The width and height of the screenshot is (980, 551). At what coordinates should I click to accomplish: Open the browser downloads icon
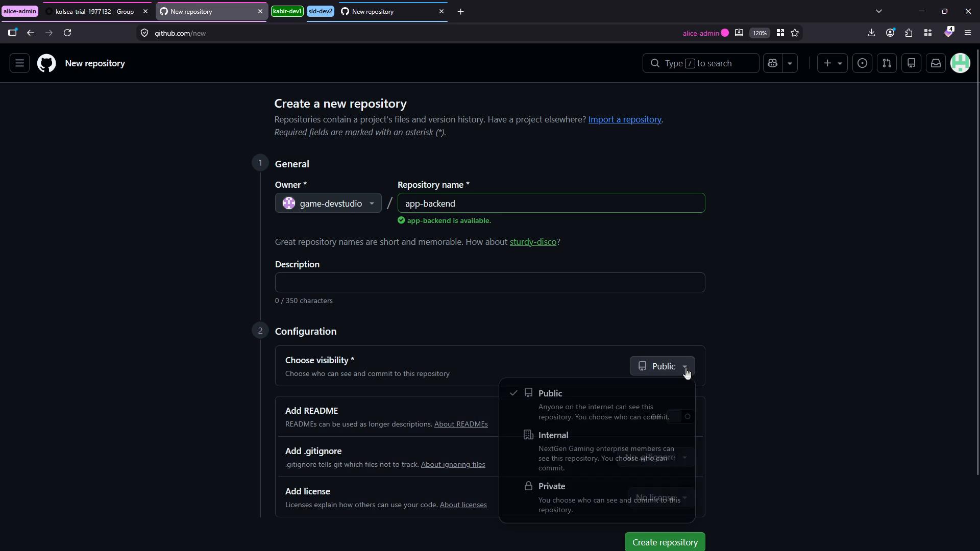tap(871, 33)
